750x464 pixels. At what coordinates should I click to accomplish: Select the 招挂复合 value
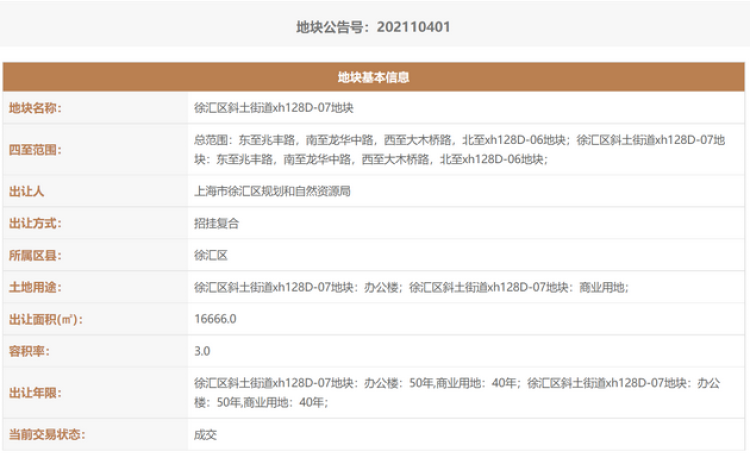217,223
